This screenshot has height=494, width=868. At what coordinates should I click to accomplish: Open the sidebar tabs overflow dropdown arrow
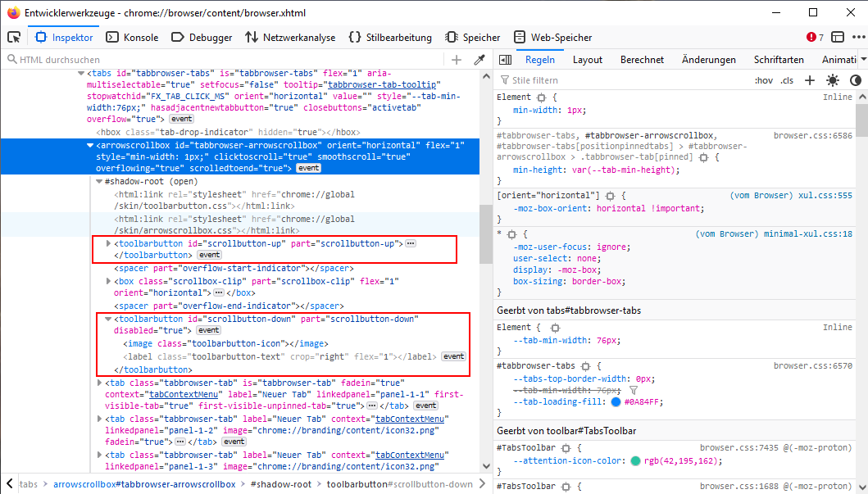[x=863, y=60]
